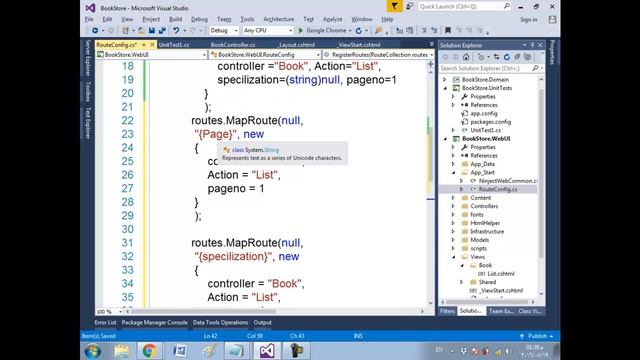Viewport: 640px width, 360px height.
Task: Click the Visual Studio taskbar icon
Action: pos(267,351)
